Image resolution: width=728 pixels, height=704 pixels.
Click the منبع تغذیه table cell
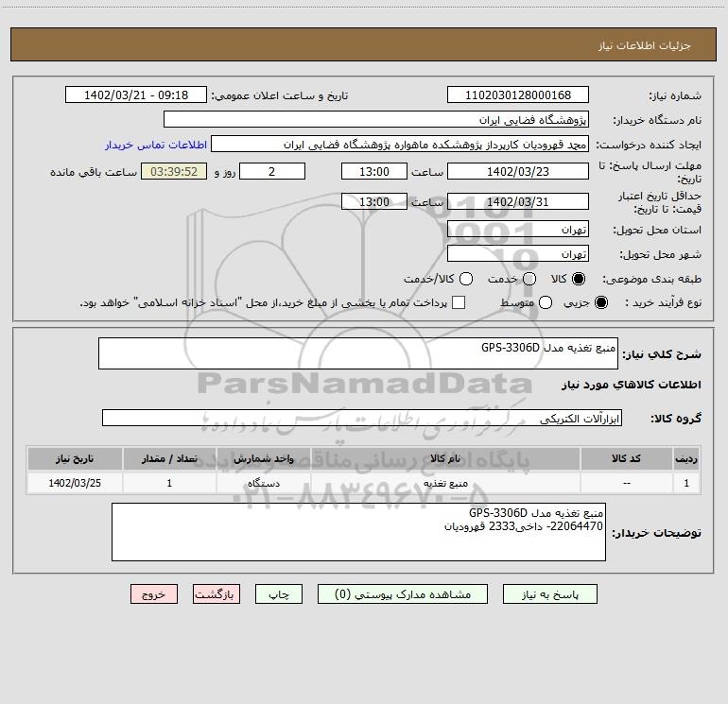point(445,483)
